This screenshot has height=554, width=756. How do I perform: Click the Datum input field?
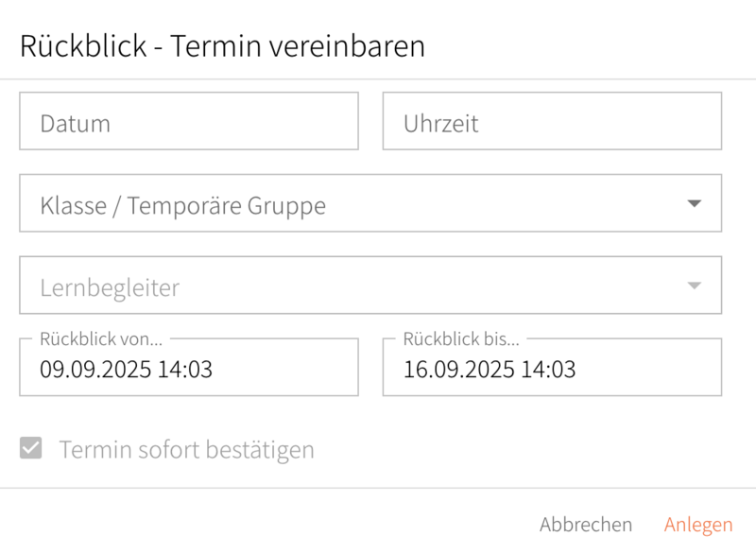coord(189,121)
